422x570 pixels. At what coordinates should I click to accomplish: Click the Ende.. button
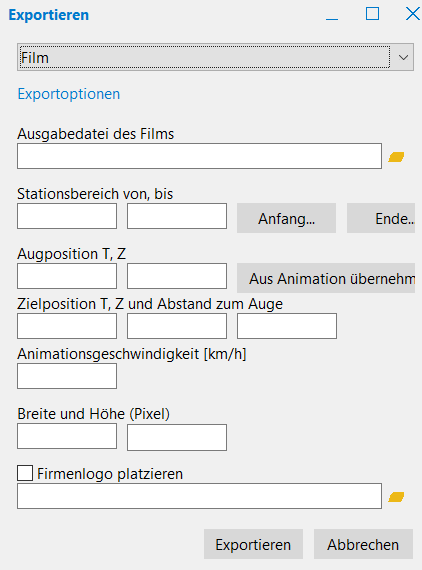click(x=381, y=218)
